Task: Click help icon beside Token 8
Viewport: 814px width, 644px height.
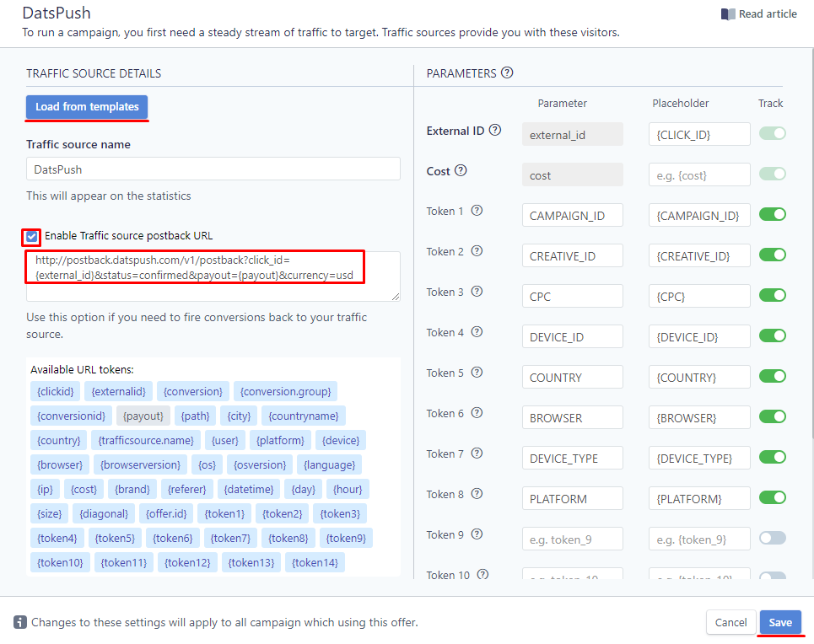Action: coord(477,493)
